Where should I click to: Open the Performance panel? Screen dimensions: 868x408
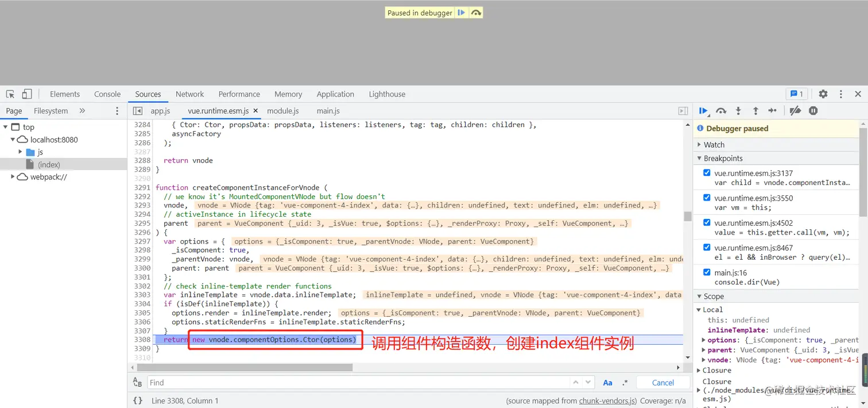(x=239, y=94)
